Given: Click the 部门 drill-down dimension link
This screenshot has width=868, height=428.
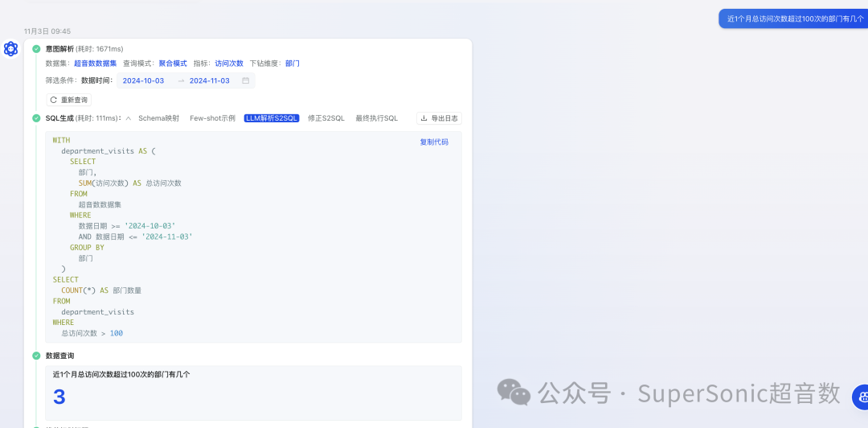Looking at the screenshot, I should coord(293,64).
